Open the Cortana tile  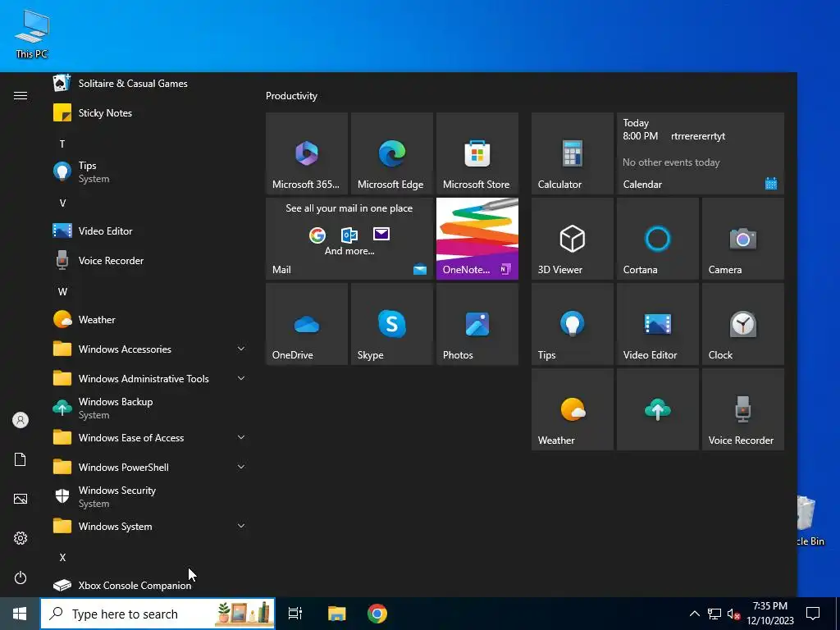pos(657,239)
